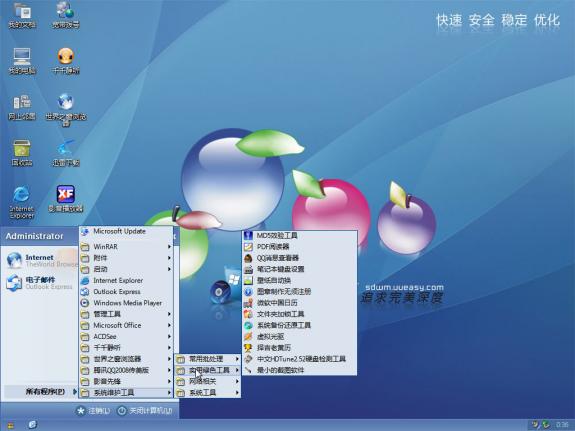
Task: Click the 虚拟光驱 icon in the submenu
Action: click(x=248, y=336)
